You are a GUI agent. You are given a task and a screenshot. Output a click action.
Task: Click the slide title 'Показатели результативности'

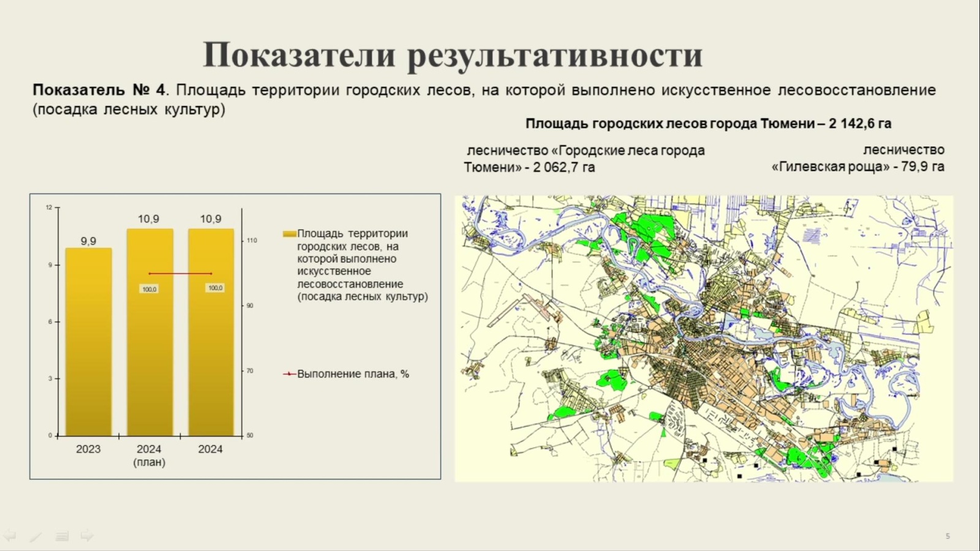pos(452,55)
